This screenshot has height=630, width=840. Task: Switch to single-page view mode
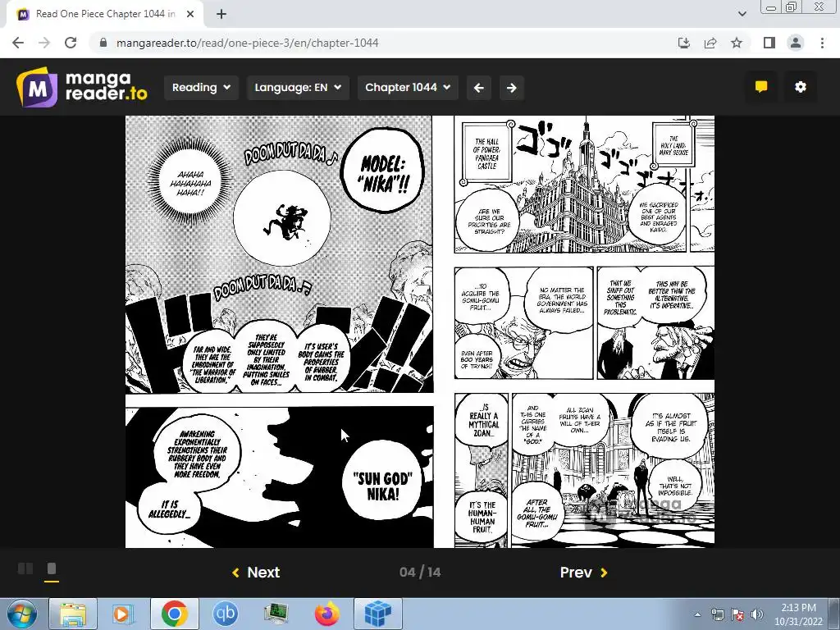click(52, 569)
